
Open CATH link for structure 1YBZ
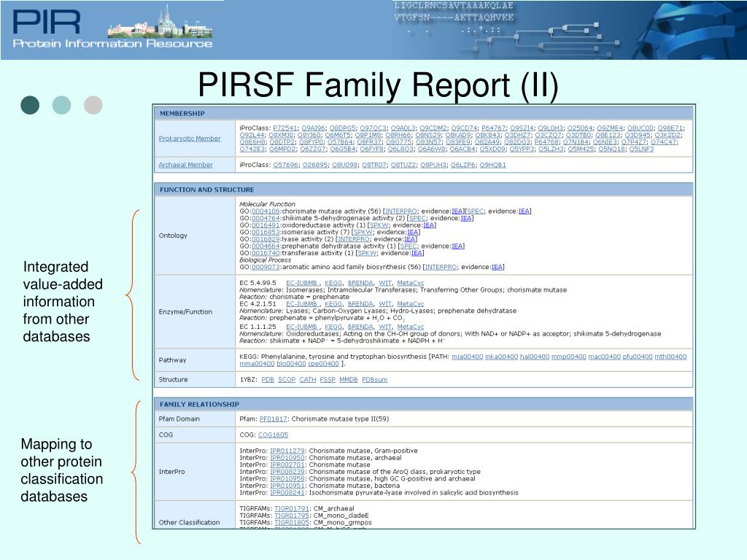(308, 380)
